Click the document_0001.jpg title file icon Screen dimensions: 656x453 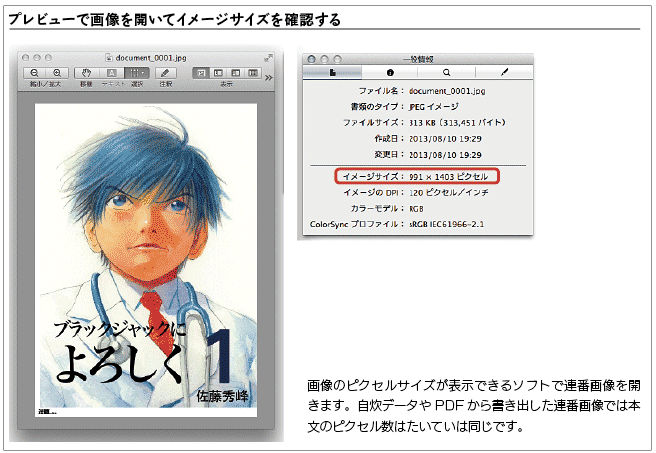(109, 57)
